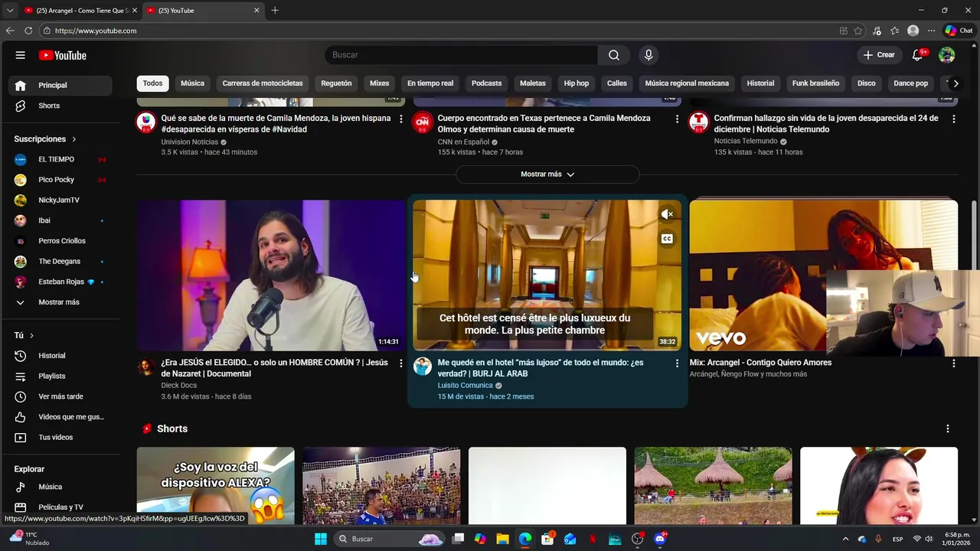The width and height of the screenshot is (980, 551).
Task: Open File Explorer from taskbar
Action: click(502, 539)
